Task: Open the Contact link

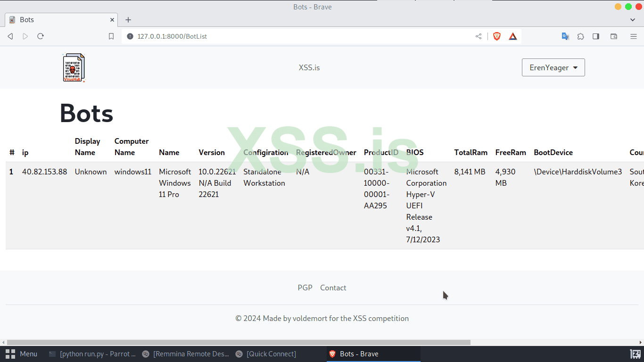Action: (333, 288)
